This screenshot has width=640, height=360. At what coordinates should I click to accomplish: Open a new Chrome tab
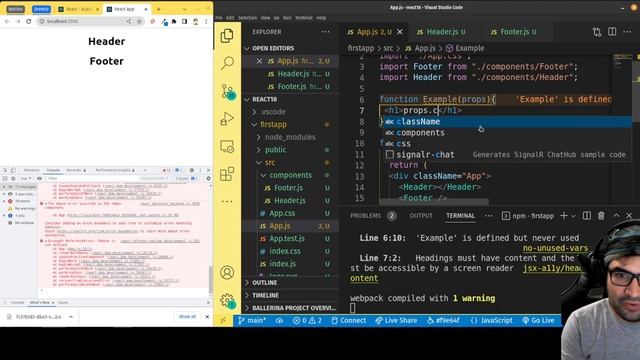[158, 9]
